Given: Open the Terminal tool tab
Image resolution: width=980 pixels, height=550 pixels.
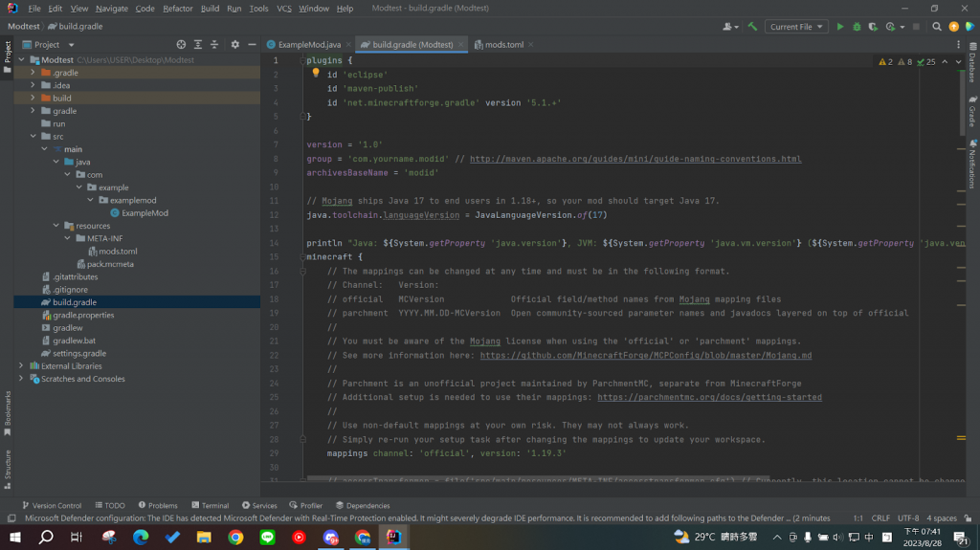Looking at the screenshot, I should click(210, 506).
